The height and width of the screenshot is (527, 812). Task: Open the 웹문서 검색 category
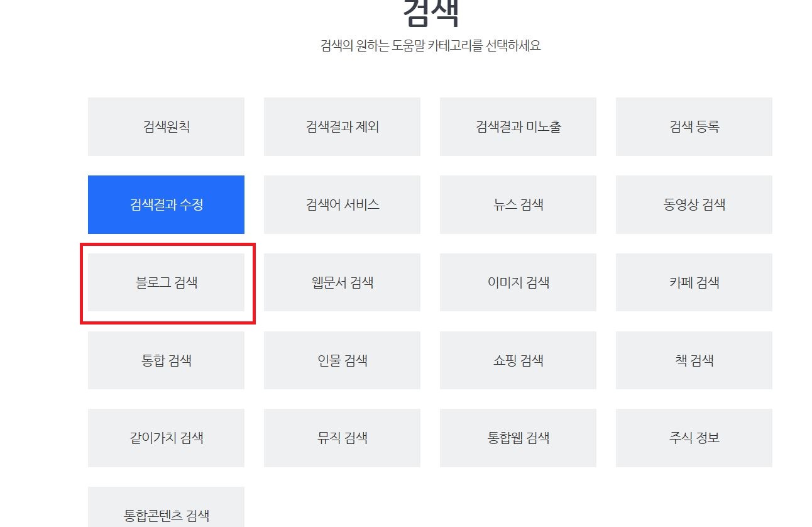(342, 282)
